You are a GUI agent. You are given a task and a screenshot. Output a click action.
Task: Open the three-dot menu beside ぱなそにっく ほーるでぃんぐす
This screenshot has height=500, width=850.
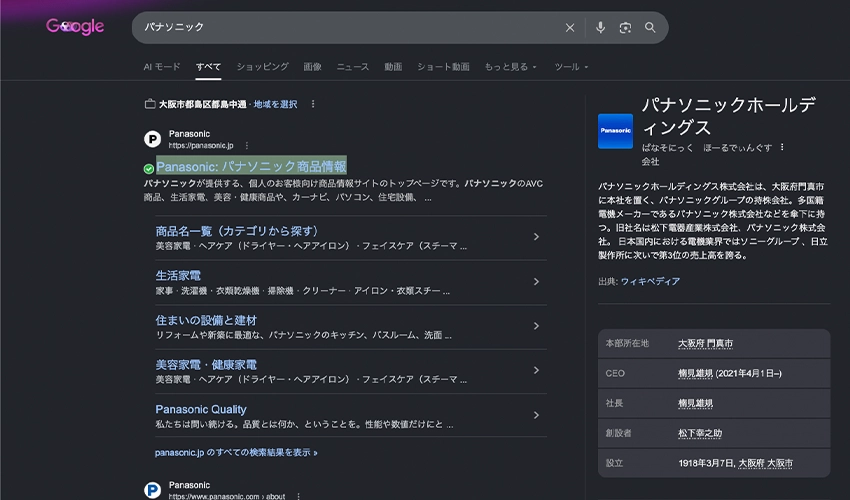(782, 147)
